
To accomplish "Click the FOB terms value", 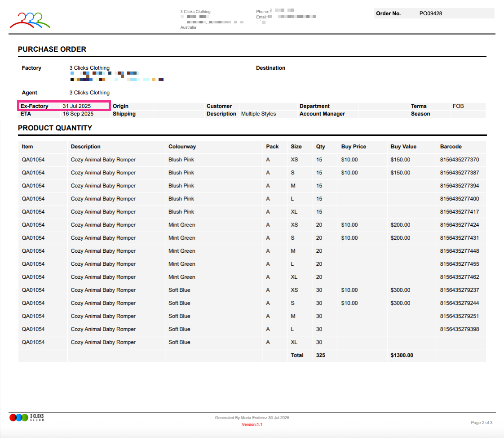I will (458, 106).
